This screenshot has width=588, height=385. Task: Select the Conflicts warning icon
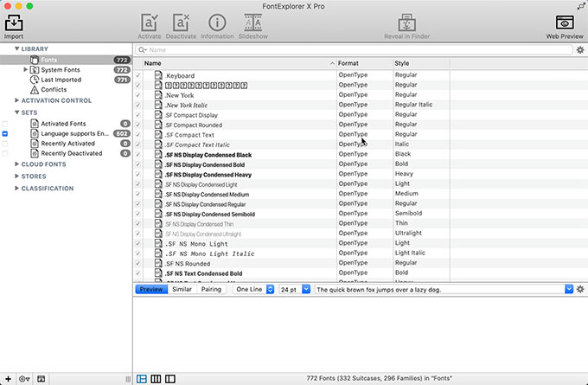(x=35, y=90)
